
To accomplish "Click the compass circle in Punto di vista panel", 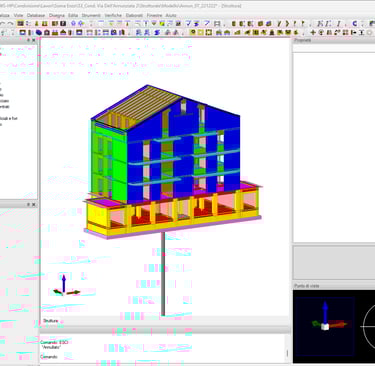I will coord(369,326).
